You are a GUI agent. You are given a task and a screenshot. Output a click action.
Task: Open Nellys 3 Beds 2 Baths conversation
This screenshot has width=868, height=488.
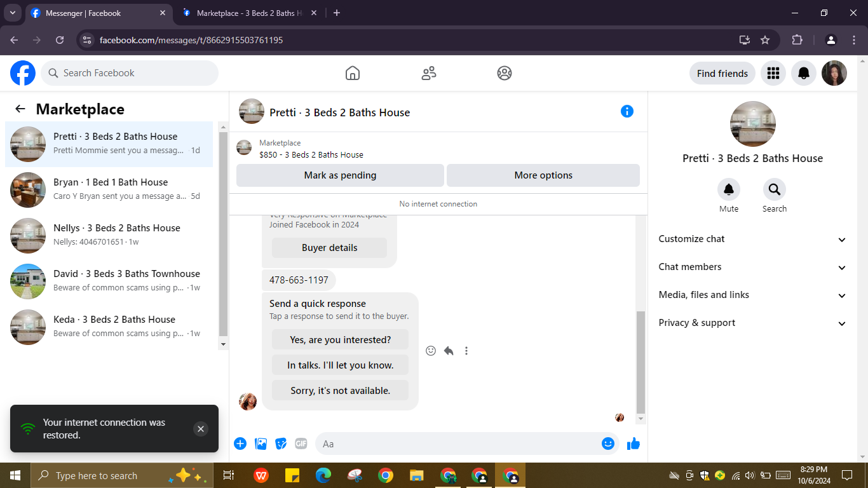(x=109, y=236)
